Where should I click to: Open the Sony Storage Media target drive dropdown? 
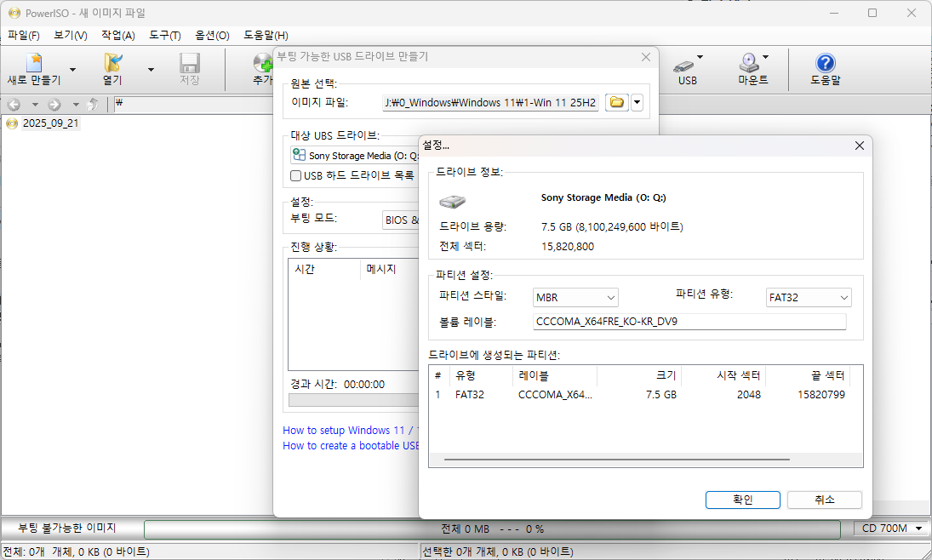pyautogui.click(x=355, y=155)
